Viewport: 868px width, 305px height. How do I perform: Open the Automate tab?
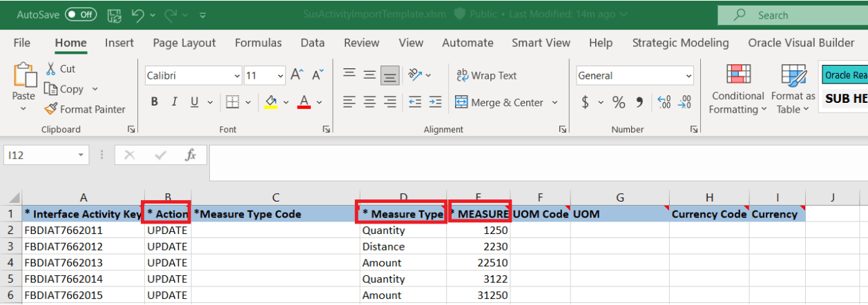point(468,43)
